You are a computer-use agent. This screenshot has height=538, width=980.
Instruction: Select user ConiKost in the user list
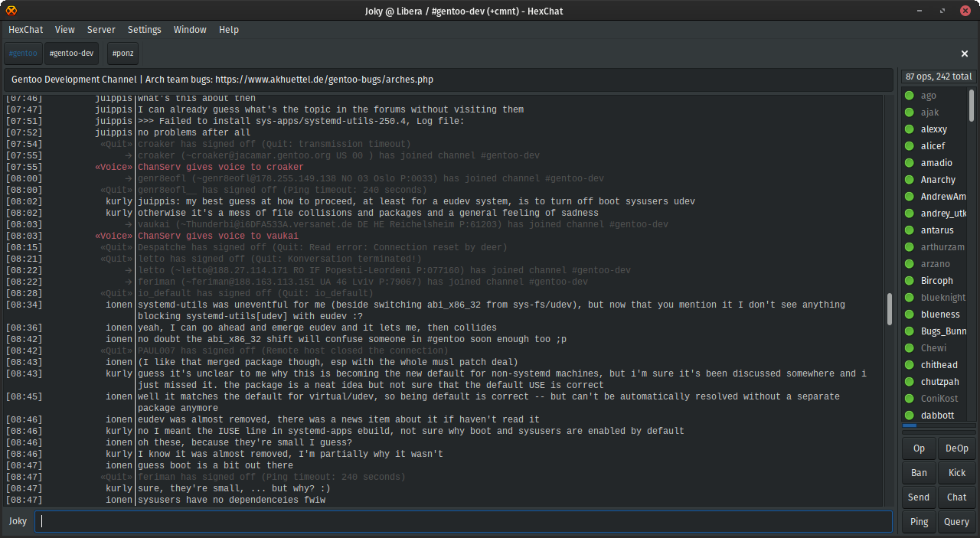click(939, 399)
